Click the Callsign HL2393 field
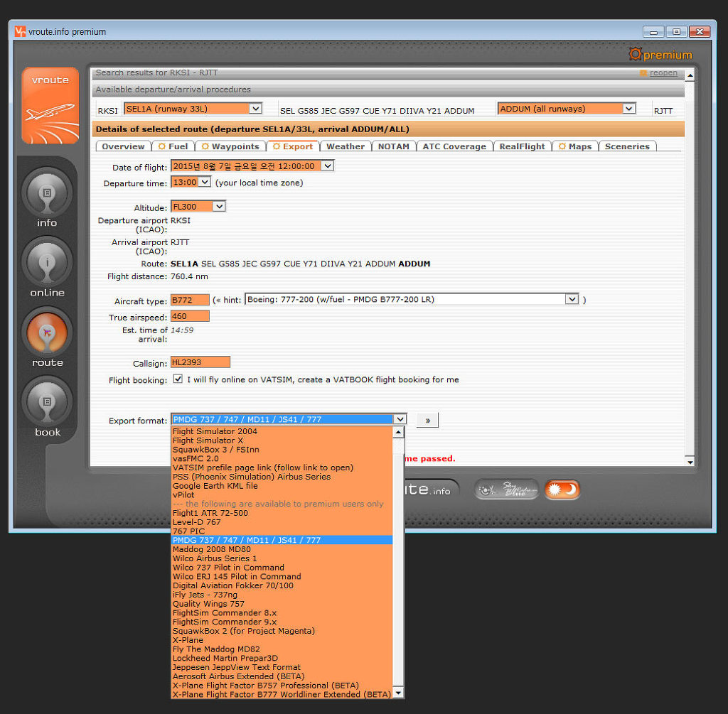This screenshot has height=714, width=728. coord(200,362)
